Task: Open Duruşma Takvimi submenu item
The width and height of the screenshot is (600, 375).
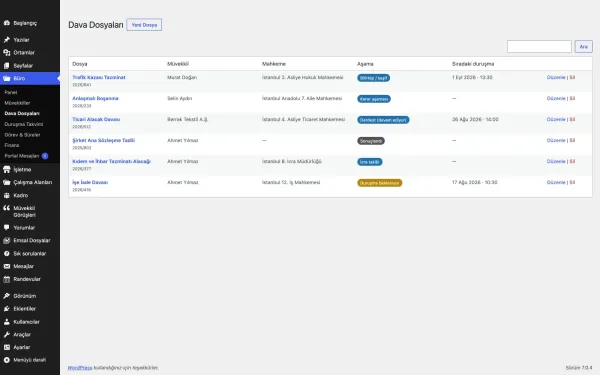Action: point(24,124)
